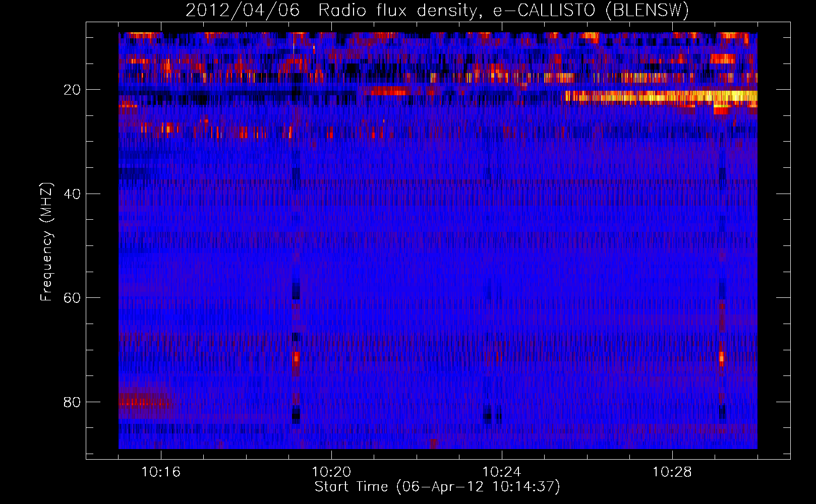Click the '80' frequency tick label
The image size is (816, 504).
72,402
